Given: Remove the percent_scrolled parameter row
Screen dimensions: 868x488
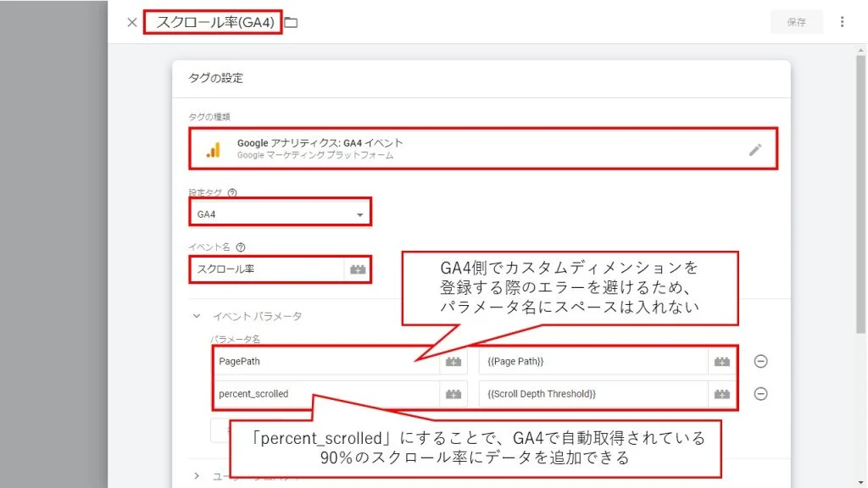Looking at the screenshot, I should 760,393.
